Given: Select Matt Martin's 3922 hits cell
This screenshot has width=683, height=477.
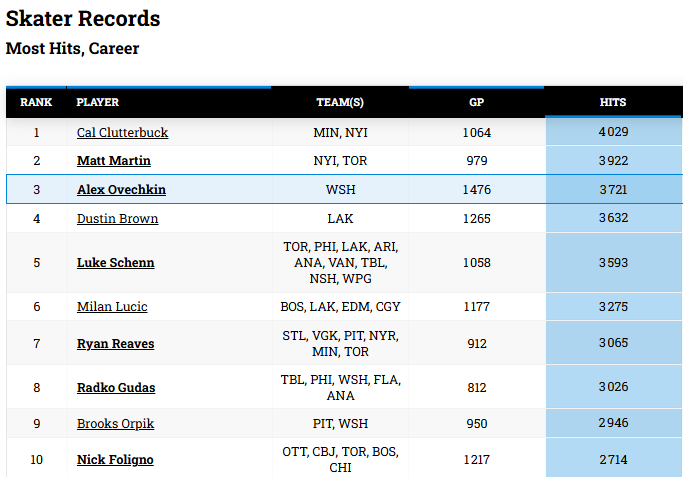Looking at the screenshot, I should [614, 161].
